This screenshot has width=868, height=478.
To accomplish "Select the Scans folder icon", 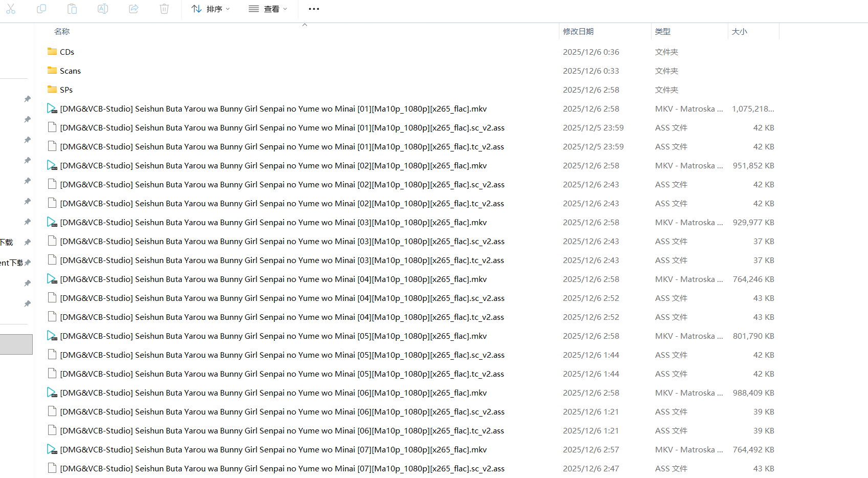I will coord(52,70).
